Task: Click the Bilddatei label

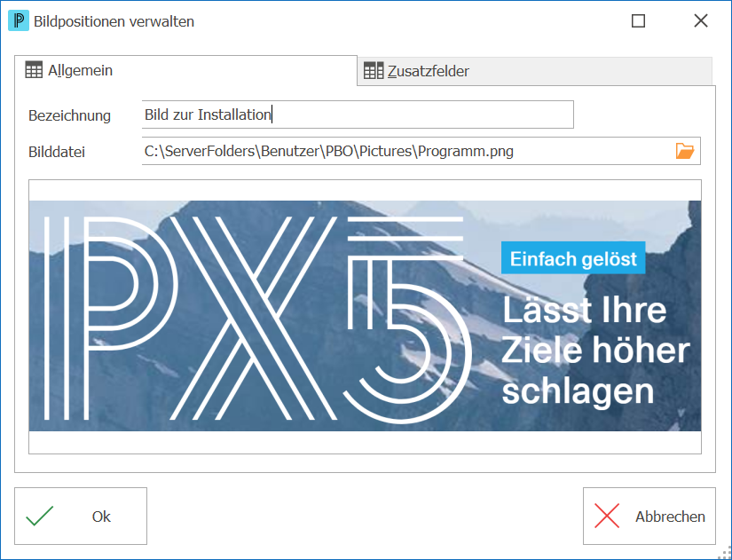Action: coord(57,152)
